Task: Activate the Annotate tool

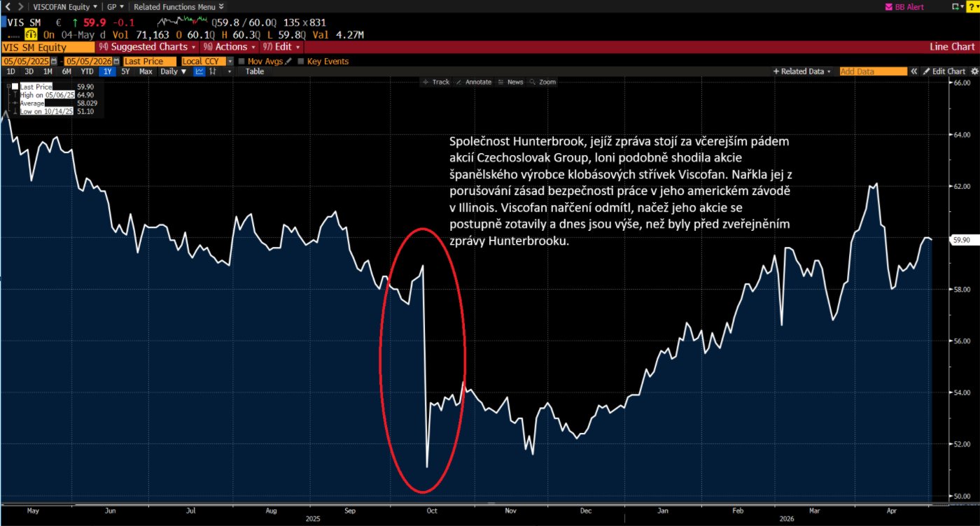Action: click(474, 82)
